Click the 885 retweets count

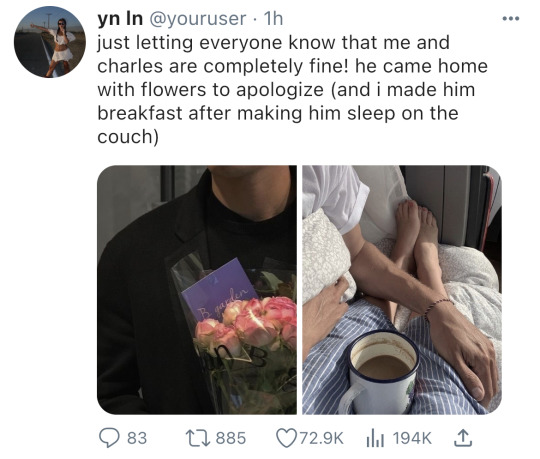pyautogui.click(x=231, y=438)
